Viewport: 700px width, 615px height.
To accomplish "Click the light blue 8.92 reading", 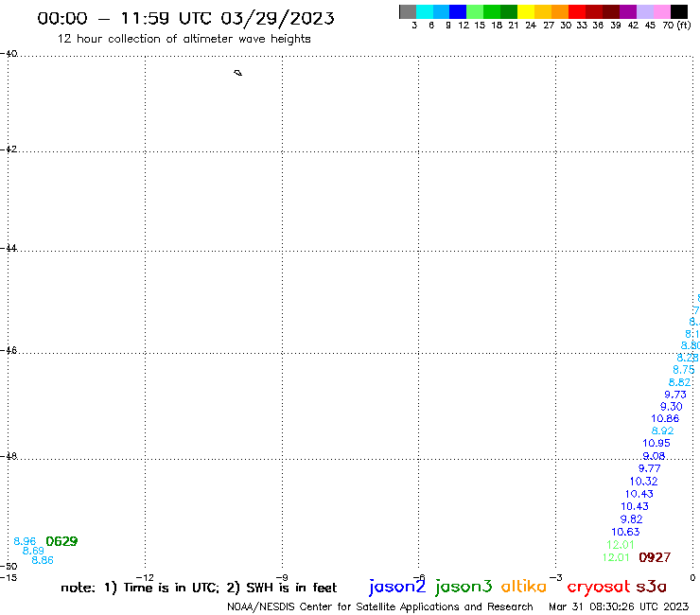I will point(662,431).
